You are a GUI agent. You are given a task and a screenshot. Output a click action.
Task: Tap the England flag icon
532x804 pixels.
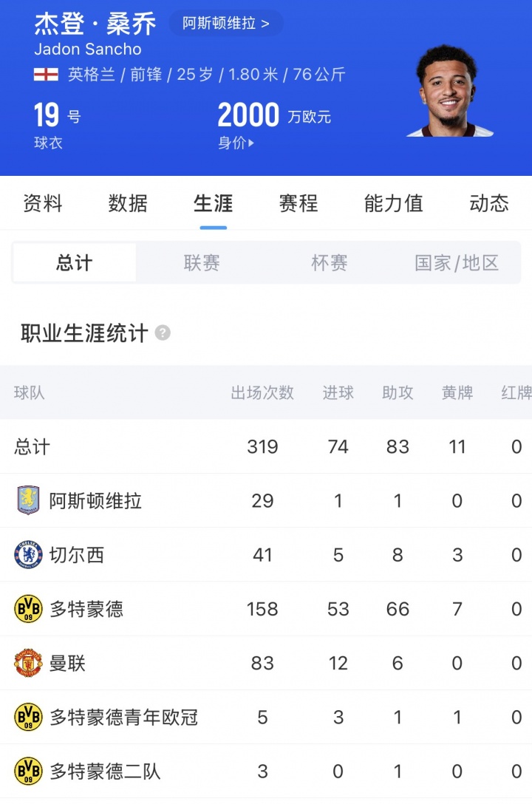46,75
